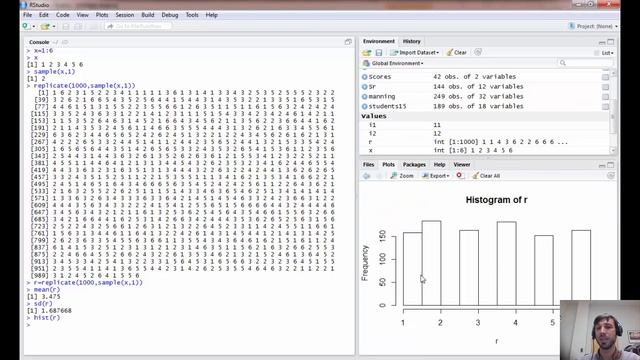Open Global Environment dropdown
This screenshot has height=360, width=640.
point(393,63)
